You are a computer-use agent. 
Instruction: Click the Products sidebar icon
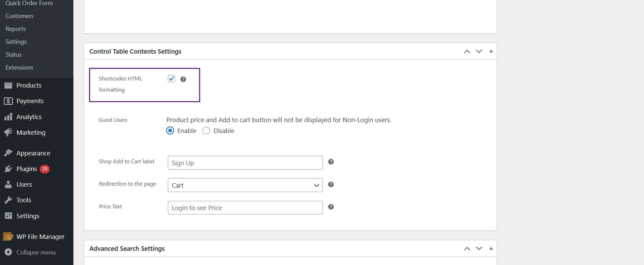pyautogui.click(x=8, y=86)
